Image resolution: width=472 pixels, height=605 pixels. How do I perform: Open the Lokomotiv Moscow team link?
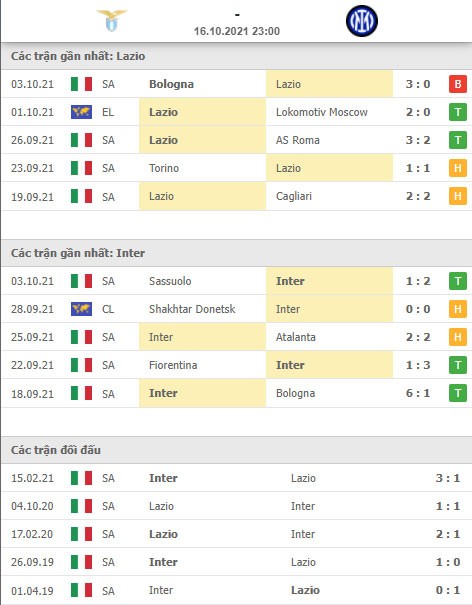pyautogui.click(x=321, y=112)
